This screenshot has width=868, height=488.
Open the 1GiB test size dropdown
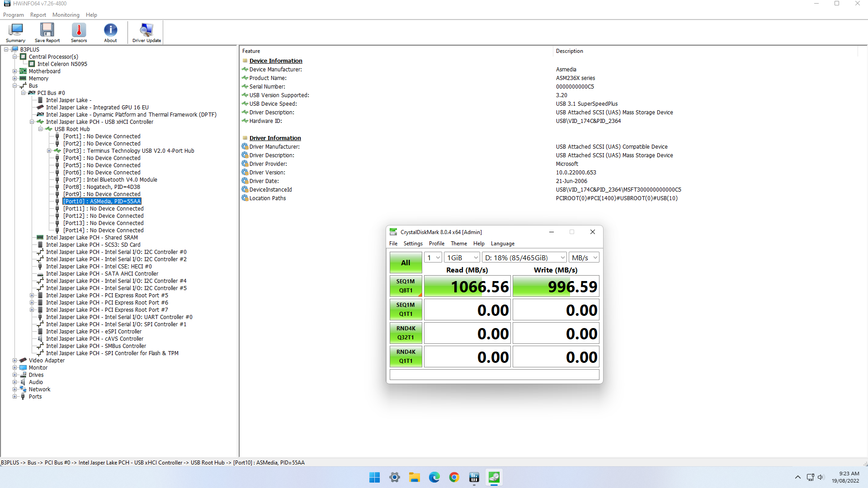tap(462, 258)
